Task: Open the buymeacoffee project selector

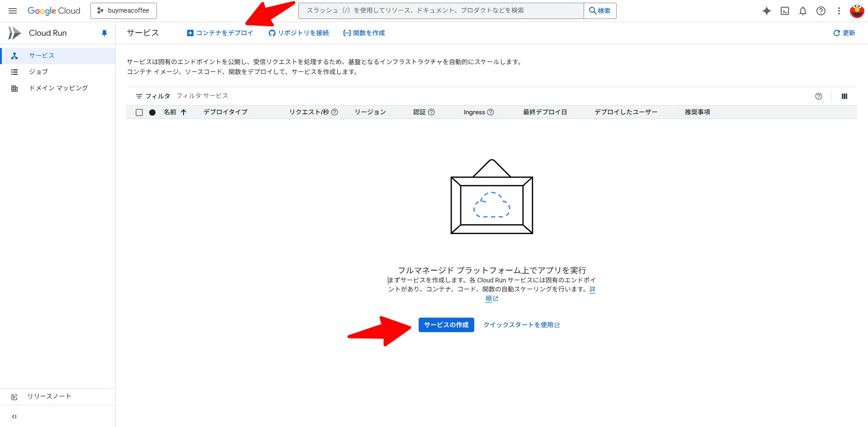Action: (123, 10)
